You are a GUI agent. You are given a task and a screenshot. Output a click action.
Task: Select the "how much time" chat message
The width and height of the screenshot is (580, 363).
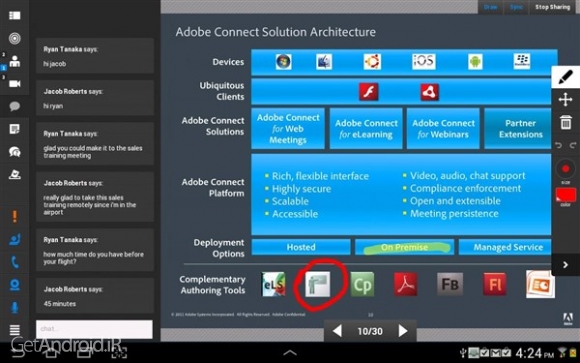pos(95,250)
